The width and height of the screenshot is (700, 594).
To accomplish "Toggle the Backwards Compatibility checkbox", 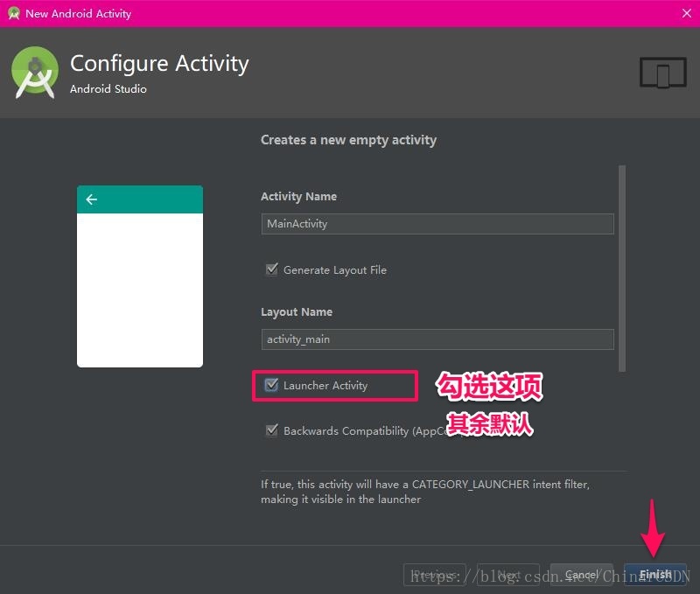I will tap(272, 430).
